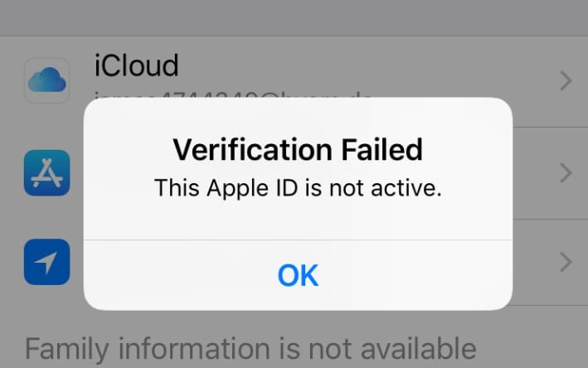Click the Verification Failed heading

298,149
